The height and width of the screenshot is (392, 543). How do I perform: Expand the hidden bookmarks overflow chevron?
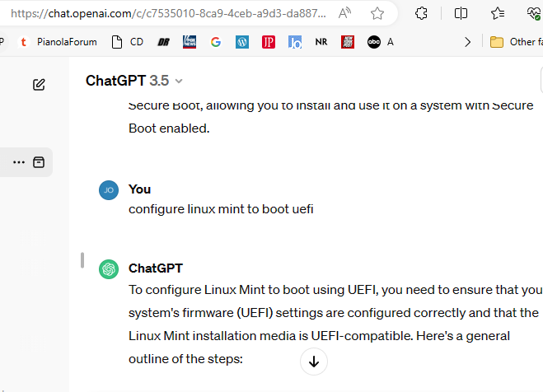coord(468,42)
